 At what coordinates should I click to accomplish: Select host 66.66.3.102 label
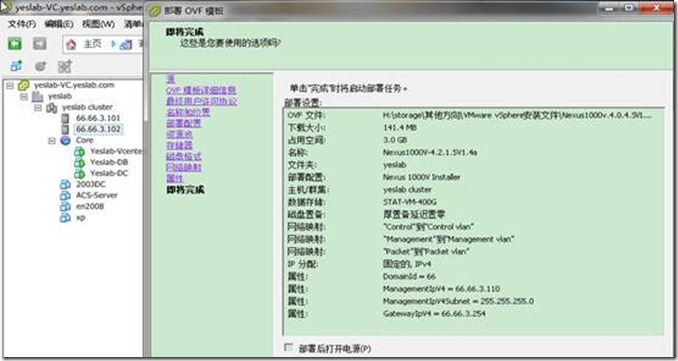coord(99,129)
